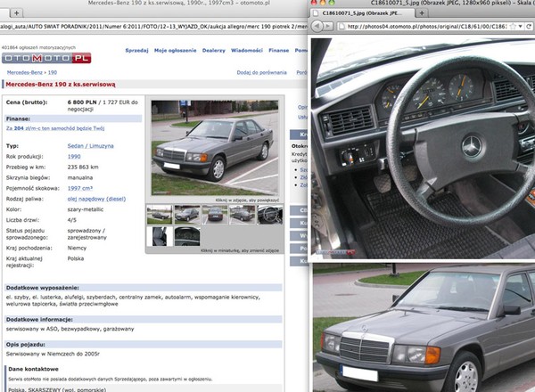535x392 pixels.
Task: Open the Wiadomości menu link
Action: pyautogui.click(x=247, y=51)
